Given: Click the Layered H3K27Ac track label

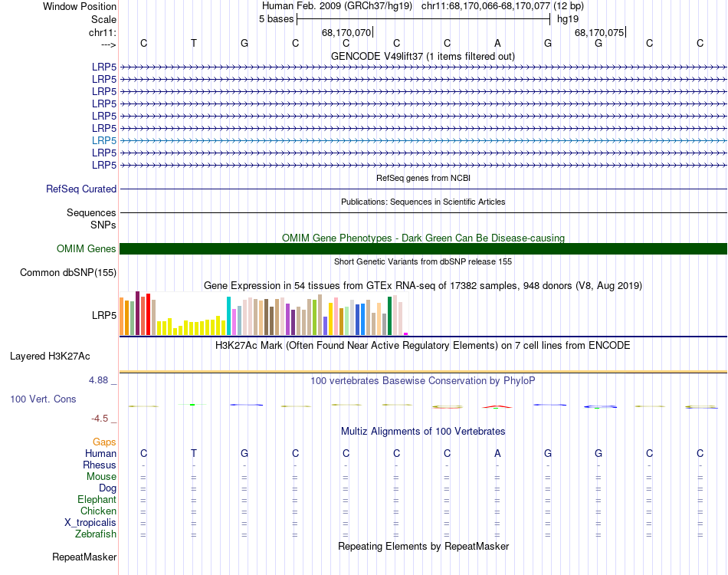Looking at the screenshot, I should click(x=50, y=356).
